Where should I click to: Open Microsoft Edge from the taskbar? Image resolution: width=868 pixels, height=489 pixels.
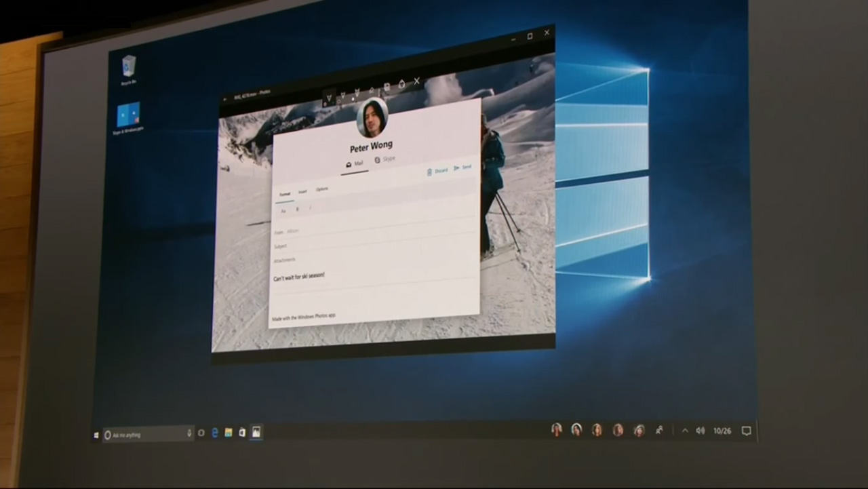click(x=215, y=432)
